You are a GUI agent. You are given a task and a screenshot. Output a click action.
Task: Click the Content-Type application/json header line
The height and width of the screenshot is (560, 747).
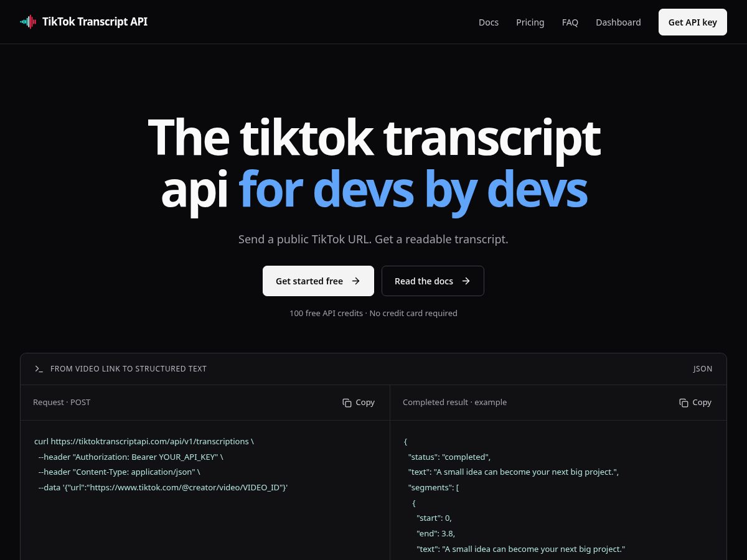(x=119, y=472)
